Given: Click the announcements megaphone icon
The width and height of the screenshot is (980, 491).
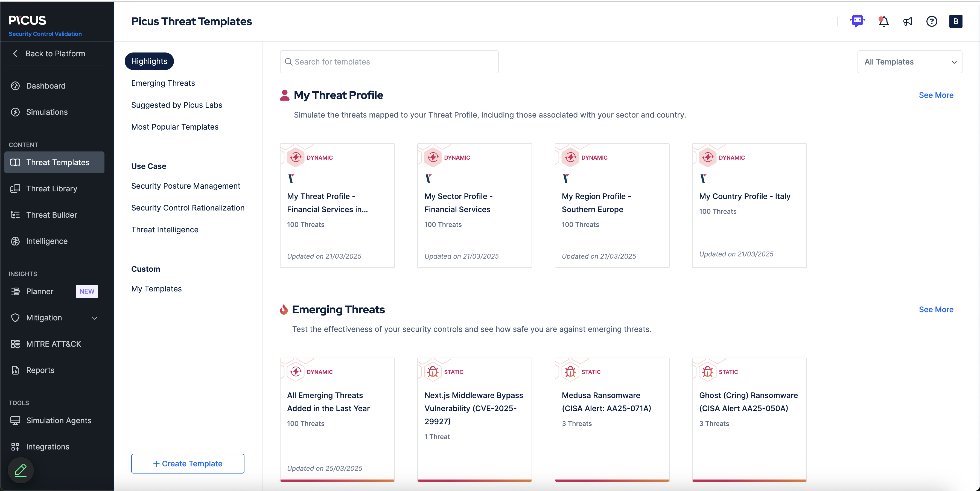Looking at the screenshot, I should click(908, 21).
